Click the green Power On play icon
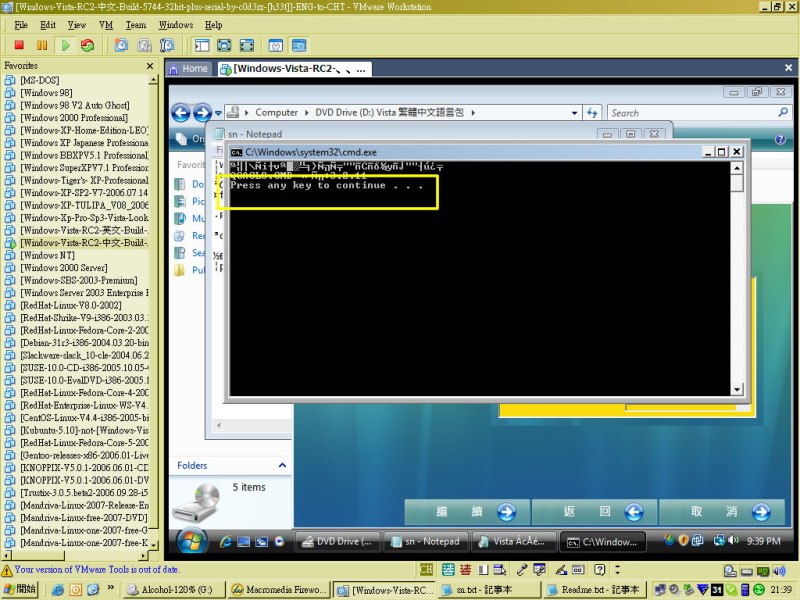This screenshot has width=800, height=600. [65, 45]
